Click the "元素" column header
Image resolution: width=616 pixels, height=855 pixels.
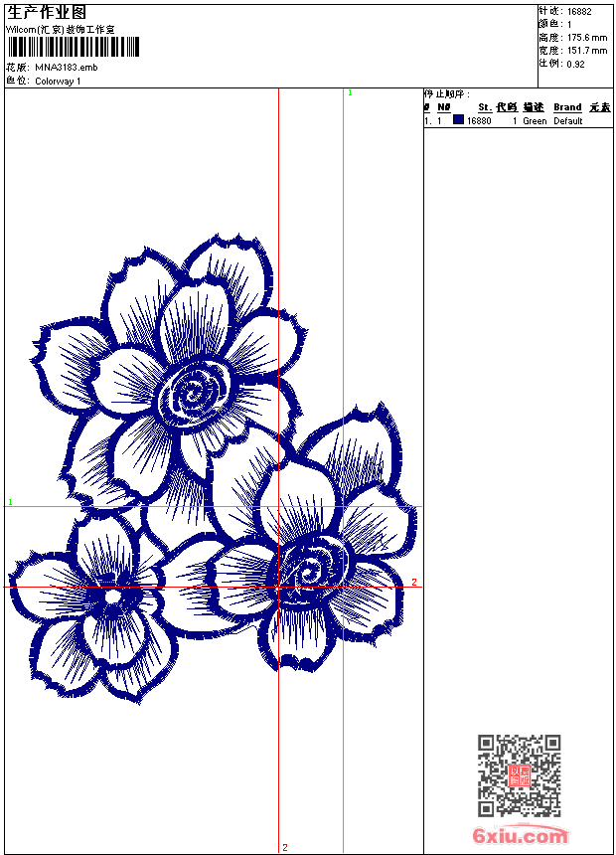600,107
